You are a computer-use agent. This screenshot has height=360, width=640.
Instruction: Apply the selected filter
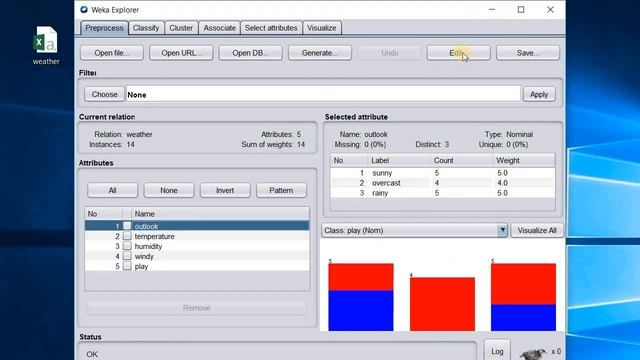pos(539,94)
